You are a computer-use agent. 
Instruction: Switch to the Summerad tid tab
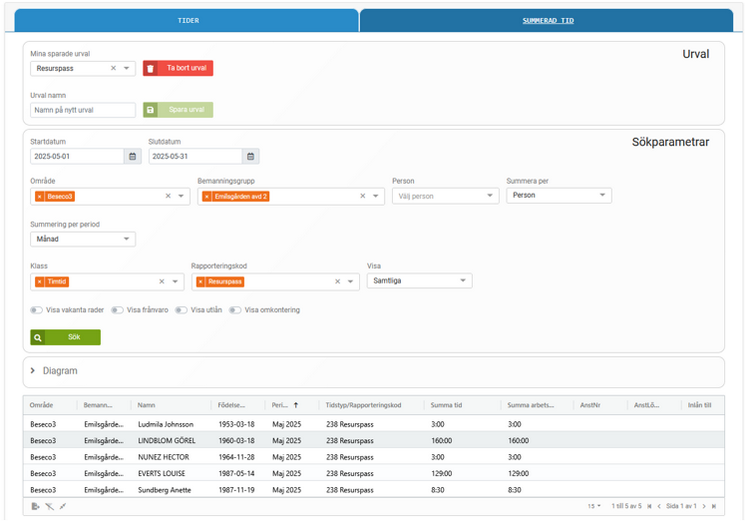(x=547, y=20)
